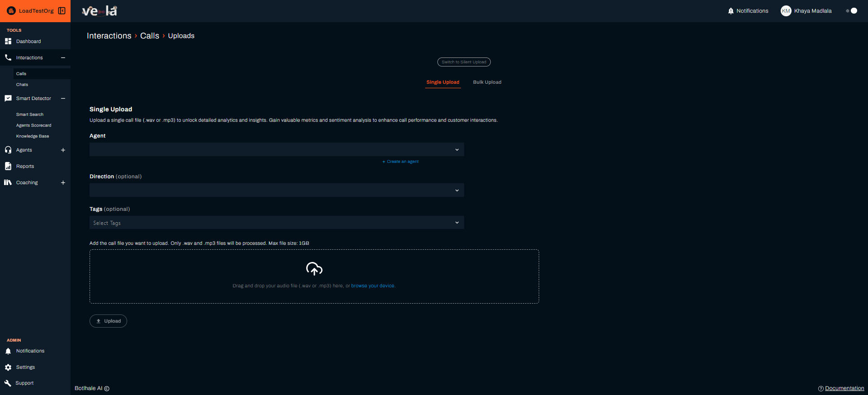Click the Settings gear icon

point(8,367)
